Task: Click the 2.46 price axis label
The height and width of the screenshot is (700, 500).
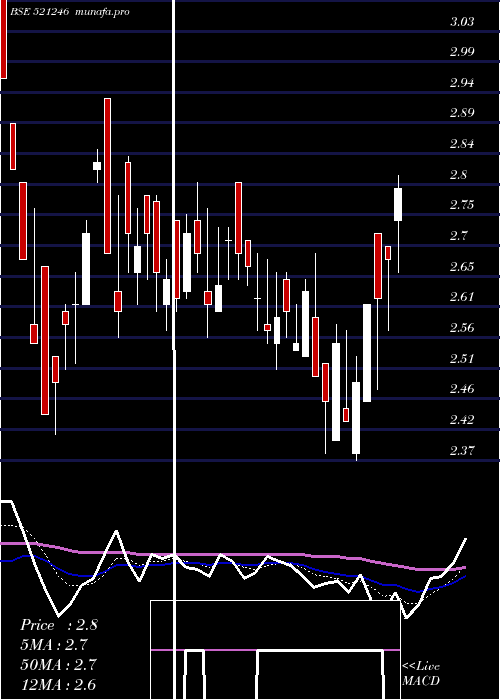Action: (462, 388)
